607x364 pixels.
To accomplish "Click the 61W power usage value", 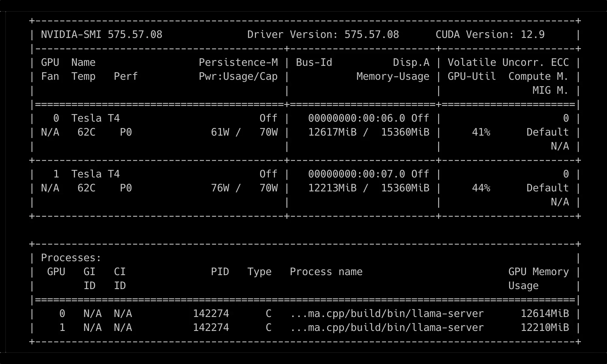I will click(x=220, y=132).
